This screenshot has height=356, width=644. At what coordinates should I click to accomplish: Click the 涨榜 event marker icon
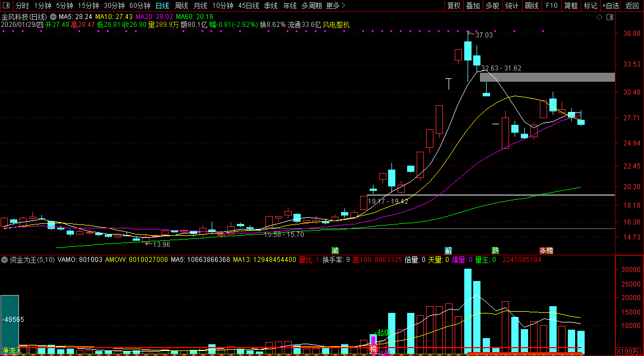[546, 250]
